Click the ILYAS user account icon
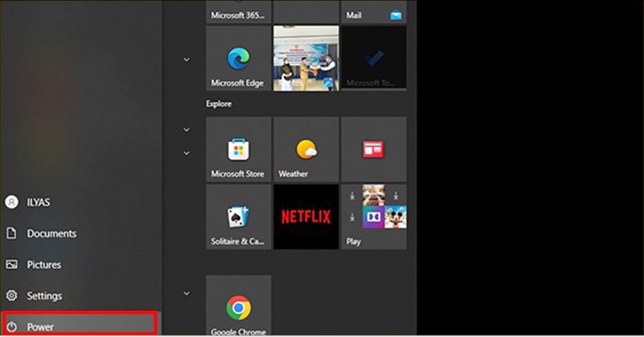This screenshot has height=337, width=644. [x=11, y=202]
